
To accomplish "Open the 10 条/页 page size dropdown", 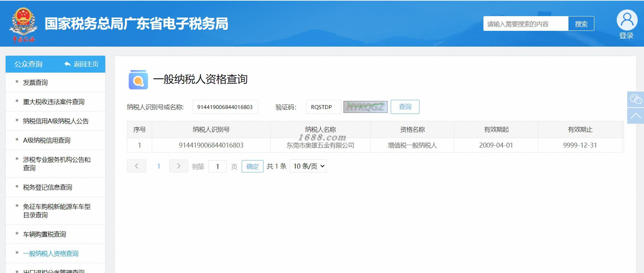I will pos(308,166).
